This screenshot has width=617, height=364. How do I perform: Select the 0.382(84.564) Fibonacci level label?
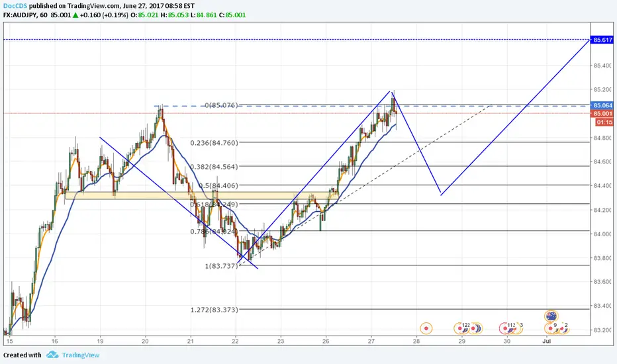214,167
